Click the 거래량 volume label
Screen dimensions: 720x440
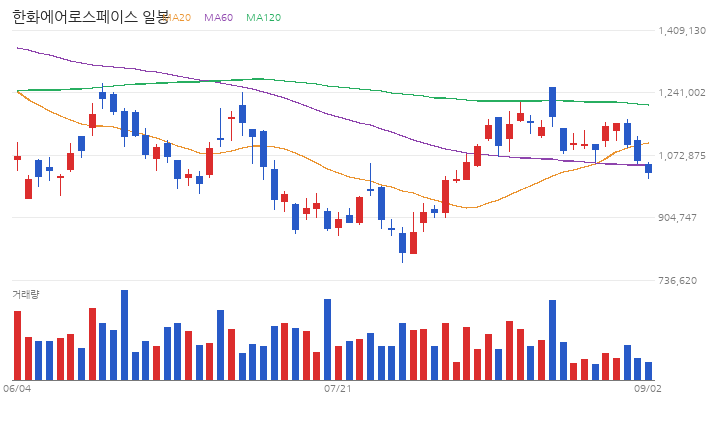pos(26,294)
